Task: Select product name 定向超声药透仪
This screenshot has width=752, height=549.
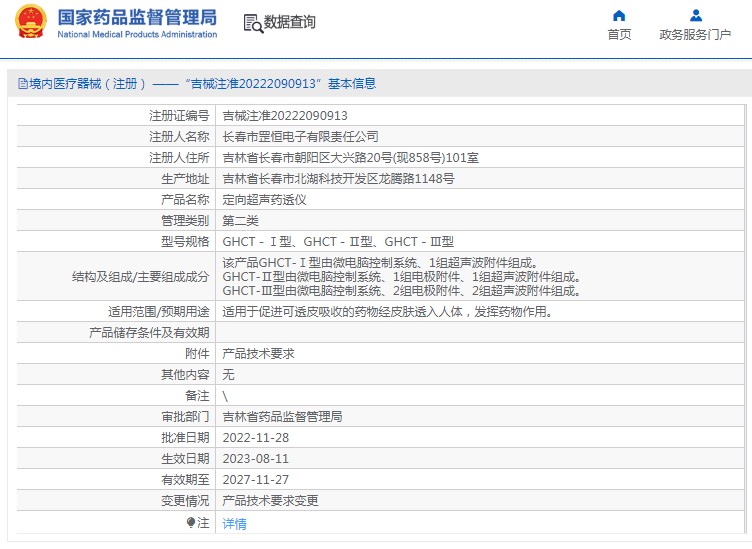Action: click(x=264, y=200)
